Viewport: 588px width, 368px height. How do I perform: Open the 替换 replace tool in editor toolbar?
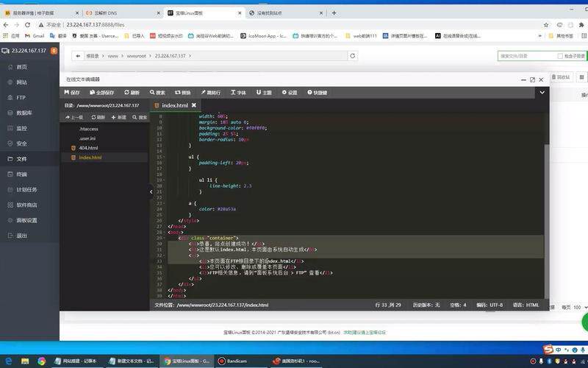tap(182, 93)
